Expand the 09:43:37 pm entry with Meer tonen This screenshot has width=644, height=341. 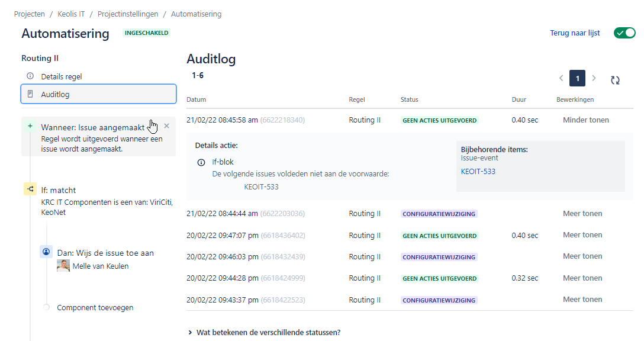(582, 300)
